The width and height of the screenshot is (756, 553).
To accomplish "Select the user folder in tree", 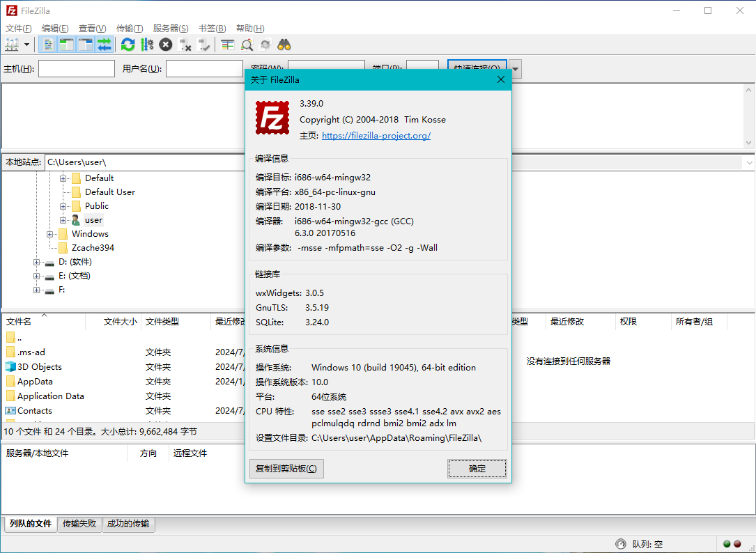I will pos(93,220).
